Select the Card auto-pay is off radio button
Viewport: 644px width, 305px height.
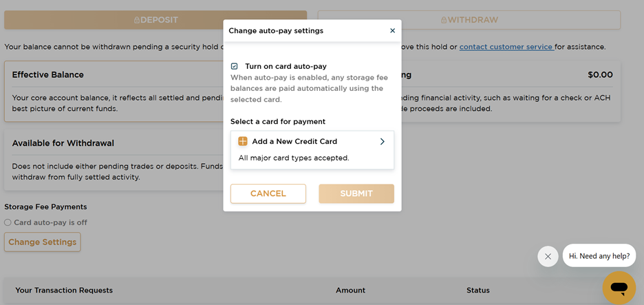point(8,222)
